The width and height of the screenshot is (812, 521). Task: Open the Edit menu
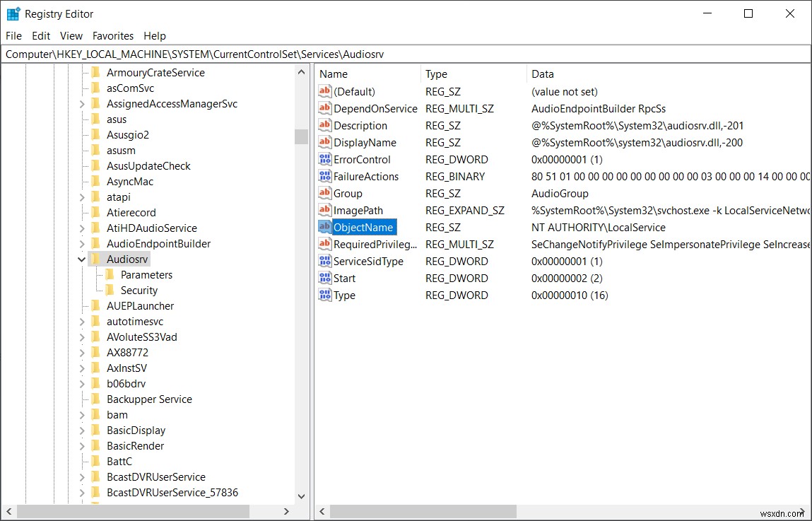coord(40,35)
